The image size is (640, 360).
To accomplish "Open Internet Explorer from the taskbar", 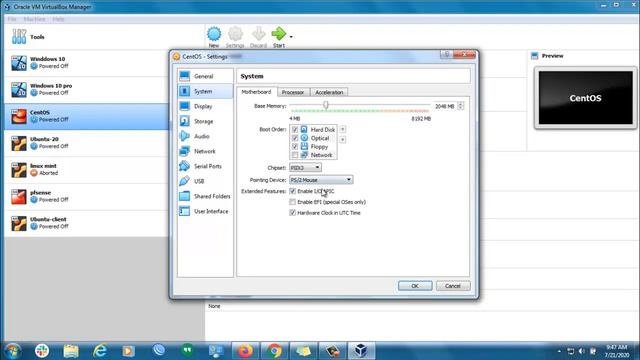I will pos(100,351).
